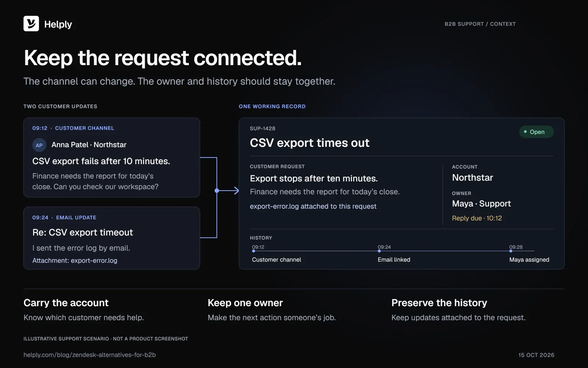The height and width of the screenshot is (368, 588).
Task: Click the 'Carry the account' heading
Action: (66, 303)
